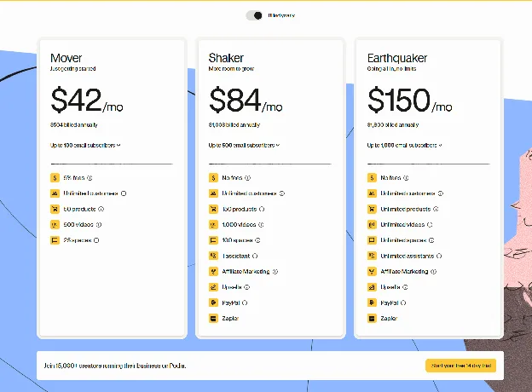Click Earthquaker Upsells icon
Image resolution: width=532 pixels, height=392 pixels.
click(x=372, y=287)
